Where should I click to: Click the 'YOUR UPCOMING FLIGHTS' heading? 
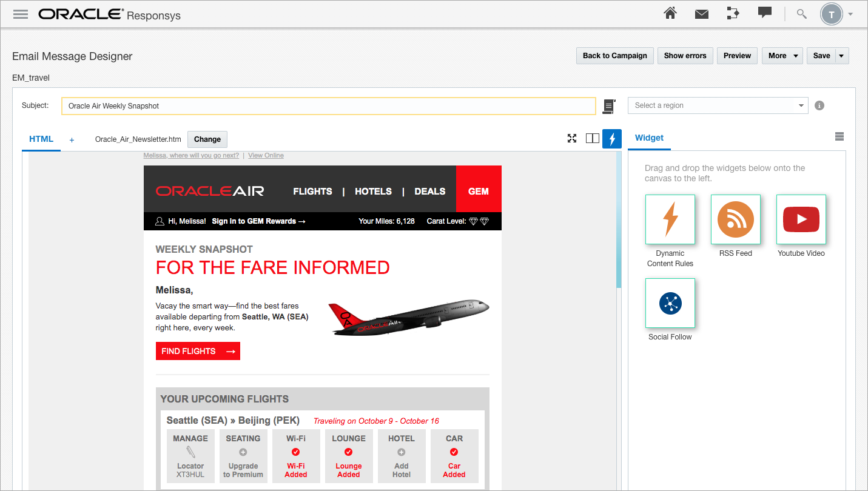224,399
